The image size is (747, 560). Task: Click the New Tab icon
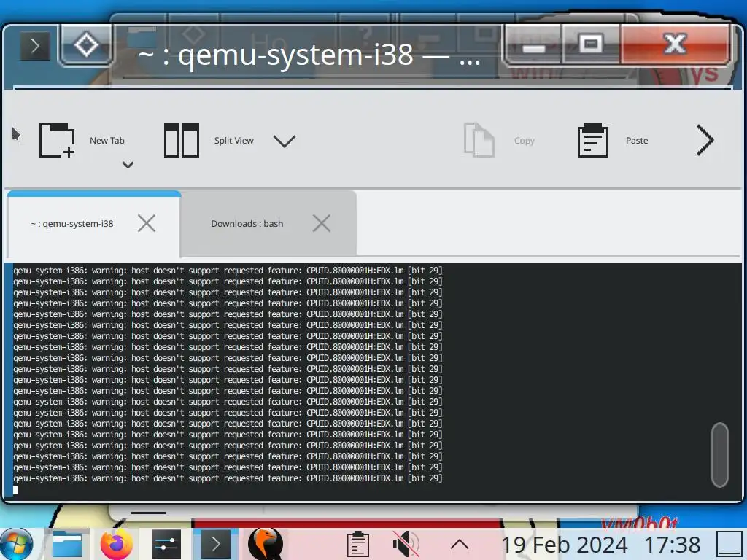pos(57,140)
